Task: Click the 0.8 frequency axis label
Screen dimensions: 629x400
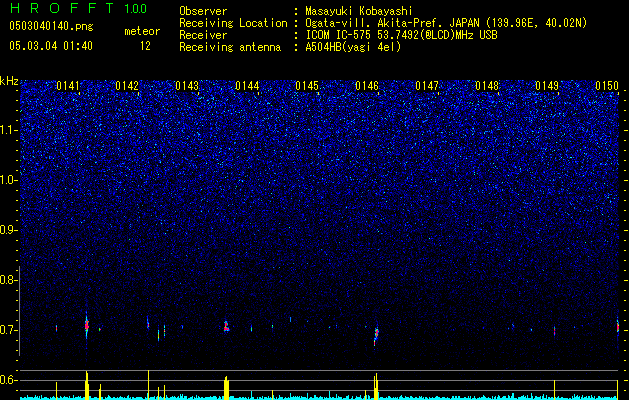Action: (x=9, y=280)
